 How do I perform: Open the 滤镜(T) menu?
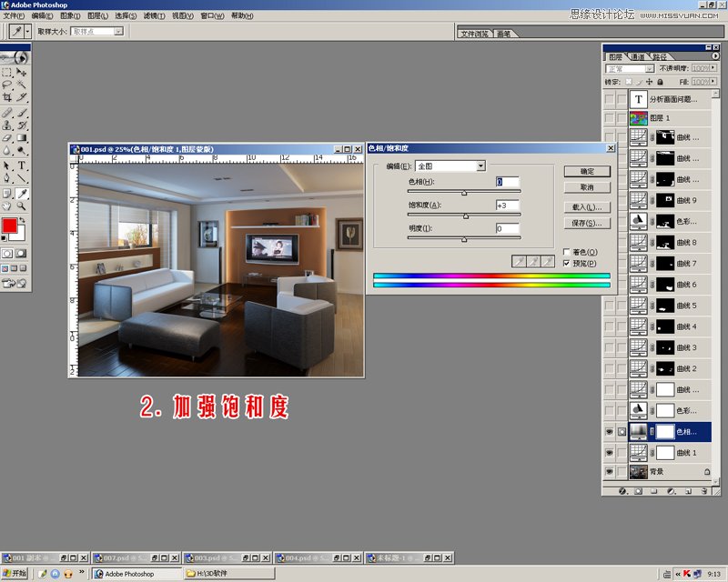154,15
